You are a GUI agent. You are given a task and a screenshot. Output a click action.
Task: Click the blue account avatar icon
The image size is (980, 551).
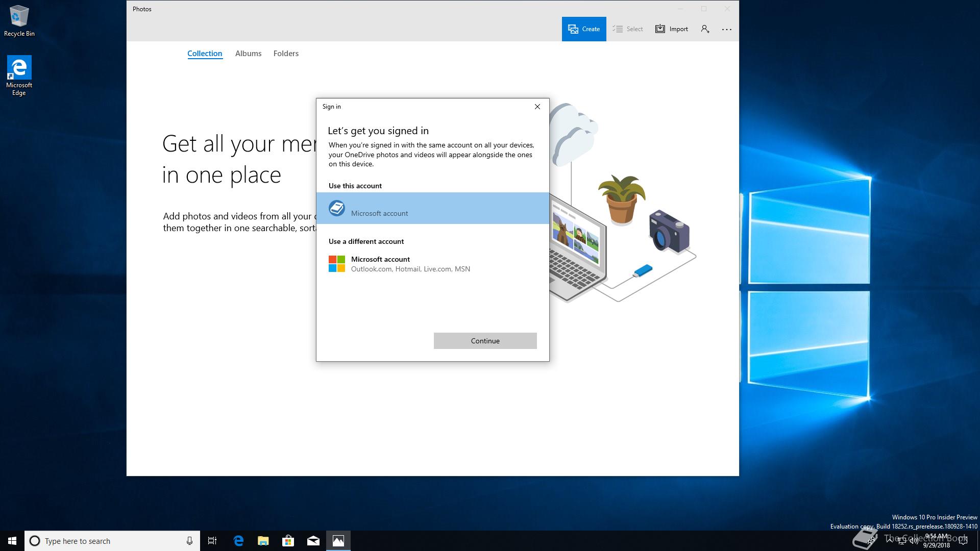[x=337, y=208]
